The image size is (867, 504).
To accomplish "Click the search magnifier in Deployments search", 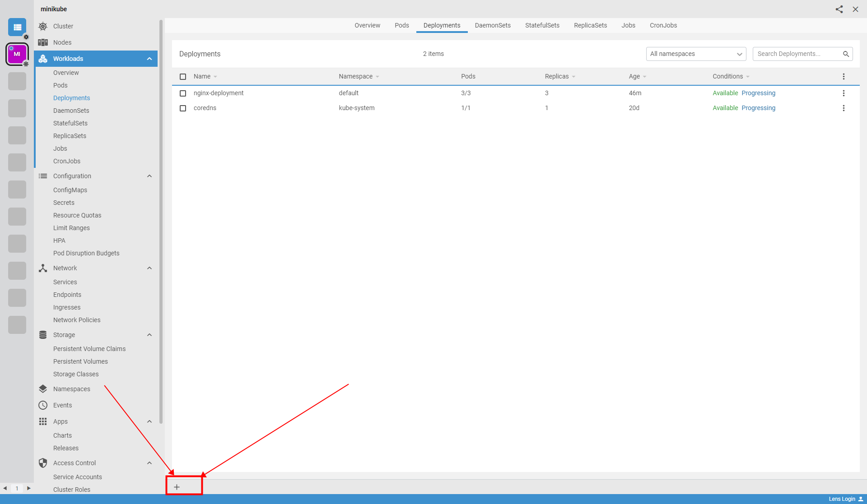I will (846, 54).
